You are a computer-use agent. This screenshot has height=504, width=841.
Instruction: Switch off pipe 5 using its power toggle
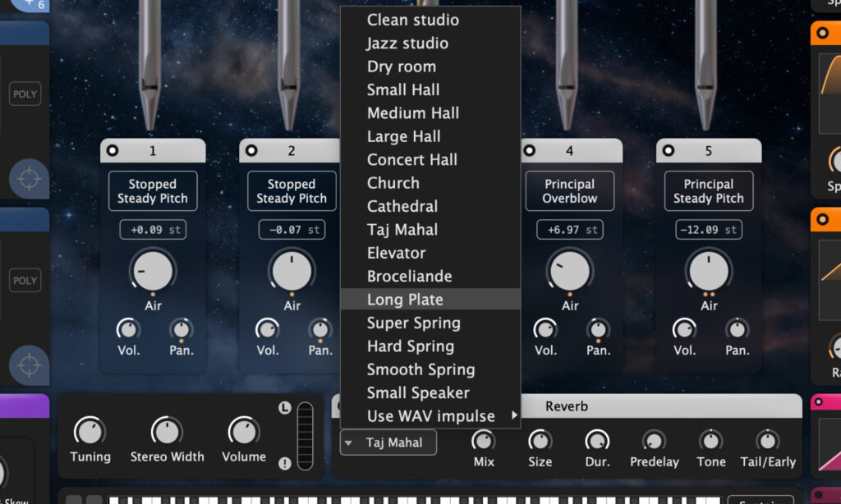pos(669,151)
